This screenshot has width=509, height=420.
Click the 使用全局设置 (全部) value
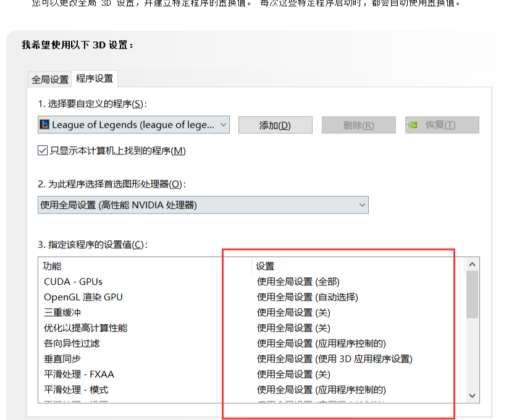tap(298, 282)
